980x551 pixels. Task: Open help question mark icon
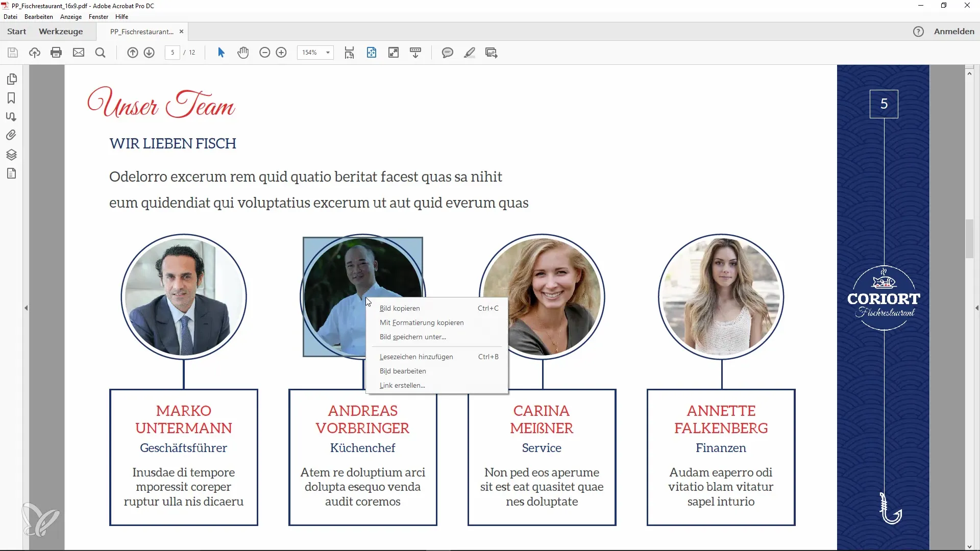tap(918, 32)
